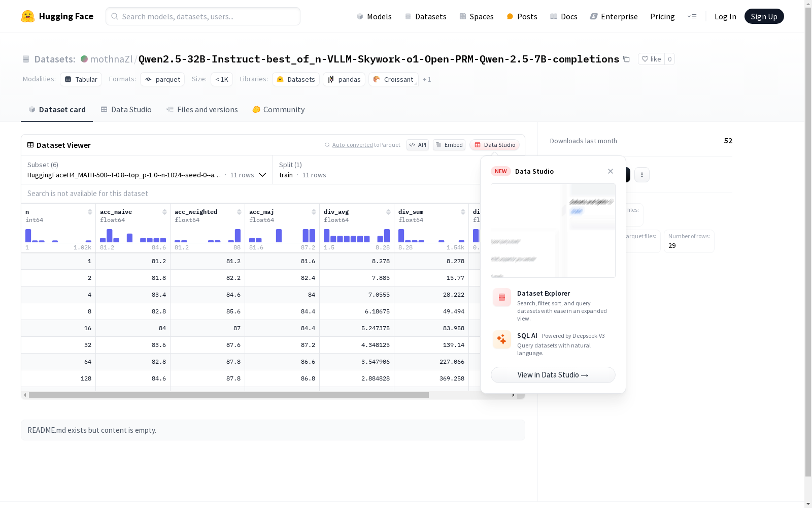Sort the acc_naive column

(x=164, y=212)
